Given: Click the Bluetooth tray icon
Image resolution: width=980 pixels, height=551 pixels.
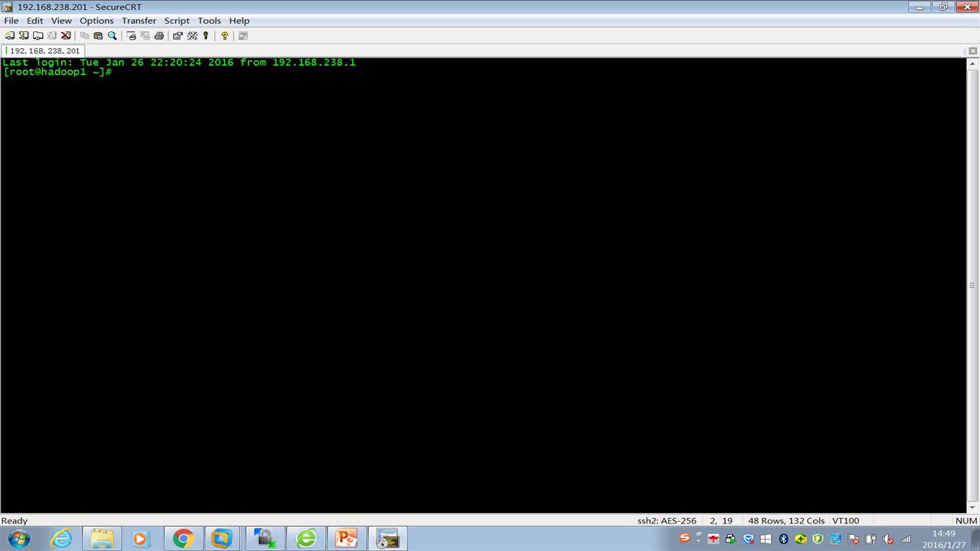Looking at the screenshot, I should coord(783,539).
